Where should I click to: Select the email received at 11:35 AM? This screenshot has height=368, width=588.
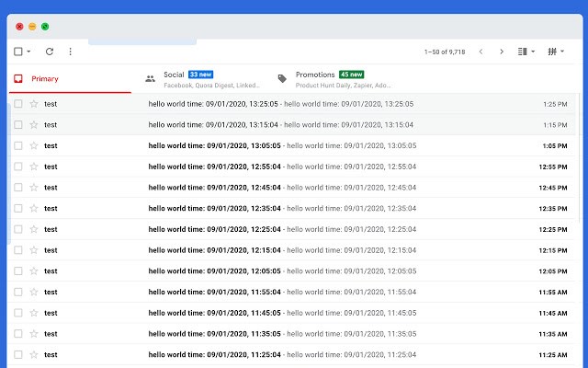(x=18, y=333)
